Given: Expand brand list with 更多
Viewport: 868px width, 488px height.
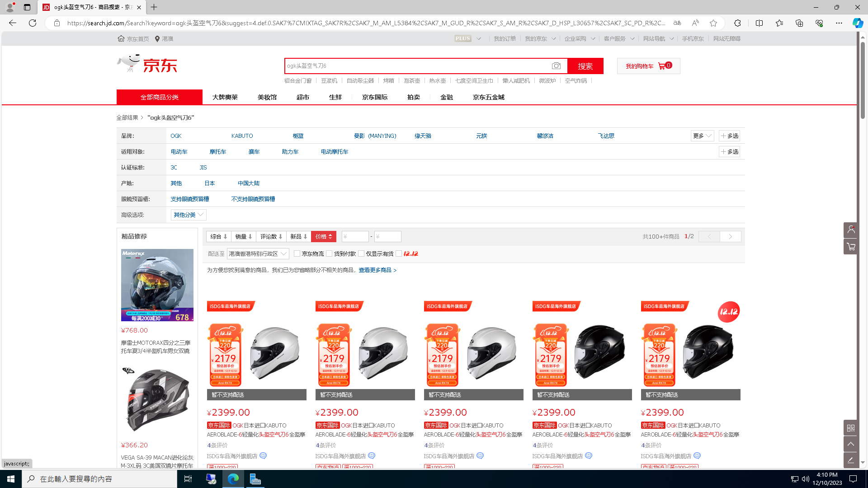Looking at the screenshot, I should tap(702, 136).
